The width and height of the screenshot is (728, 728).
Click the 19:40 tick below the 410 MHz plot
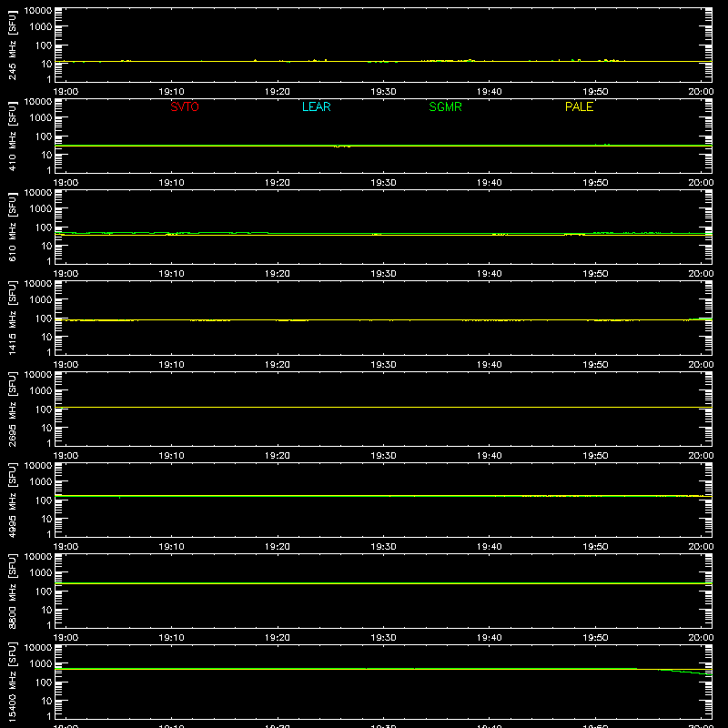click(x=490, y=183)
